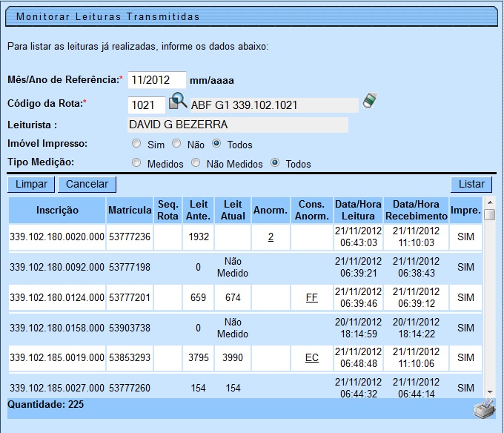Choose 'Todos' for Tipo Medição
The image size is (504, 433).
click(275, 163)
